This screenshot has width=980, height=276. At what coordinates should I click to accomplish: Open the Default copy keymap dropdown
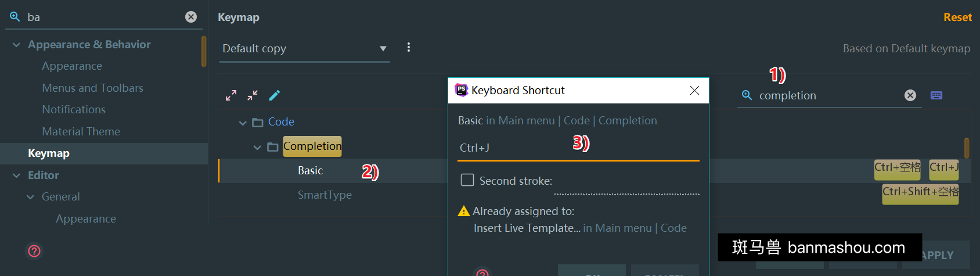(x=306, y=49)
